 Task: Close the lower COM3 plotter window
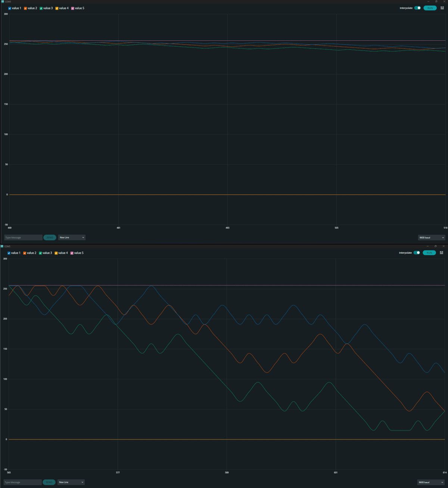point(444,246)
